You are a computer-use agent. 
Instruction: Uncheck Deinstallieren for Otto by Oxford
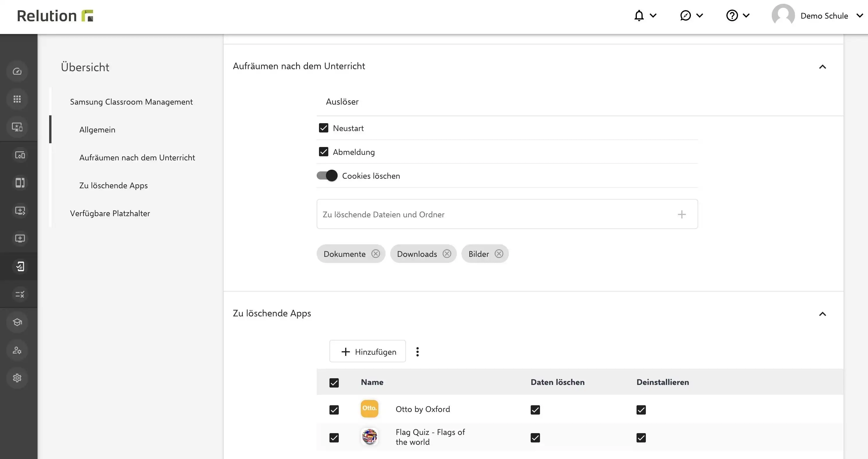(641, 410)
